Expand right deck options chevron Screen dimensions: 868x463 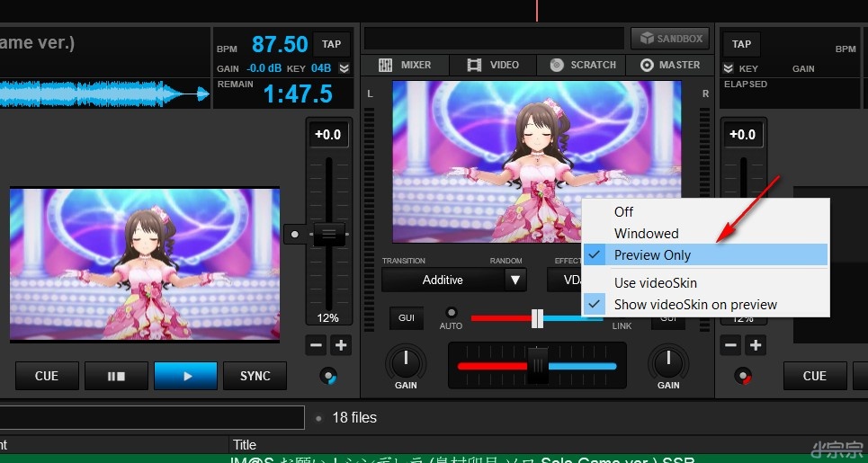tap(728, 68)
